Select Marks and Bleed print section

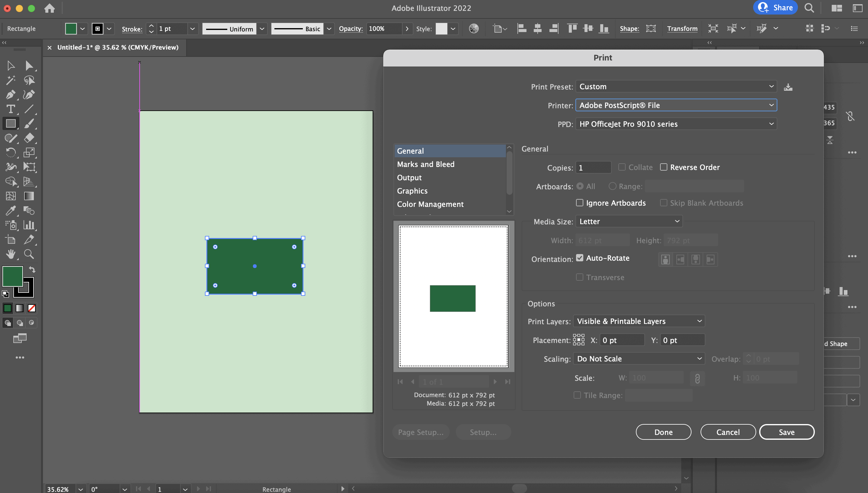point(426,164)
